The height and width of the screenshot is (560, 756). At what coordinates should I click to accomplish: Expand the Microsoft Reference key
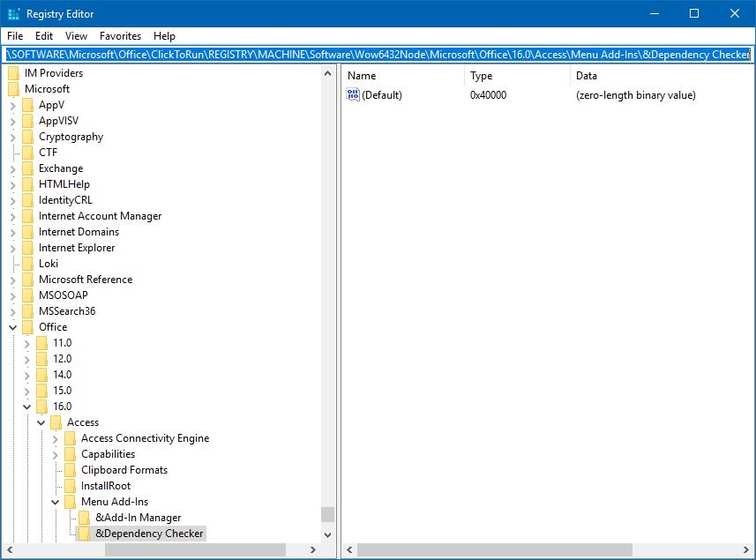click(13, 280)
